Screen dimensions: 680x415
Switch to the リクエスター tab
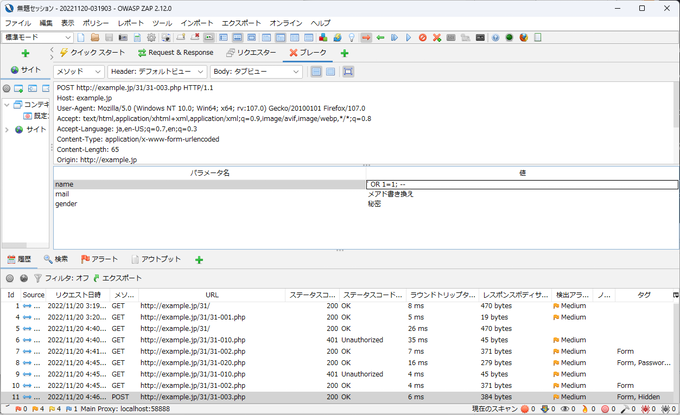251,52
